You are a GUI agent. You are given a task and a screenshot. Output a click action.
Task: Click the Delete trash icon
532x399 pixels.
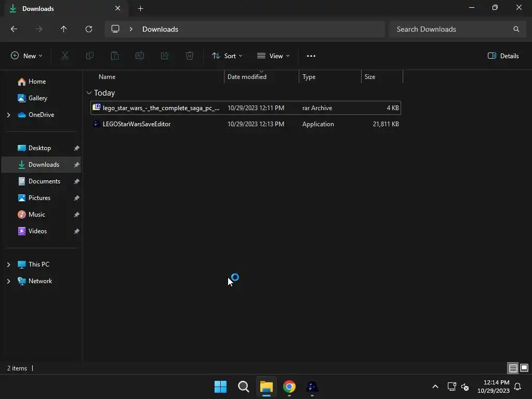point(190,56)
